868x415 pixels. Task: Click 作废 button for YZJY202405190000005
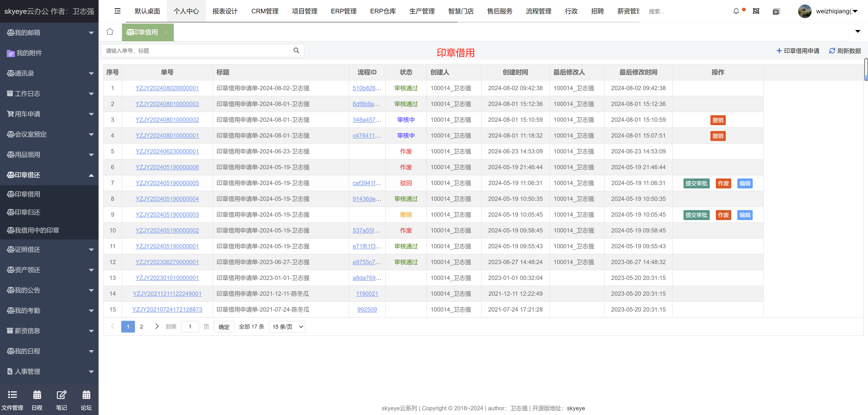723,183
